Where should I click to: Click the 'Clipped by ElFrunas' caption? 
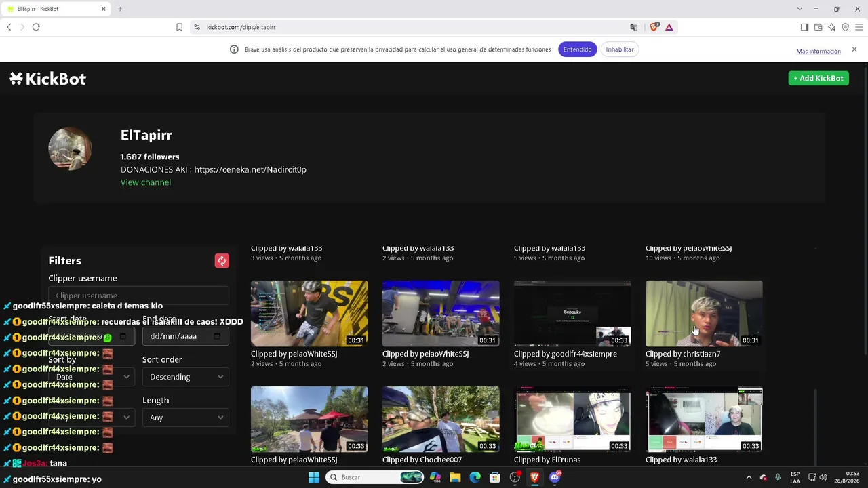tap(547, 460)
